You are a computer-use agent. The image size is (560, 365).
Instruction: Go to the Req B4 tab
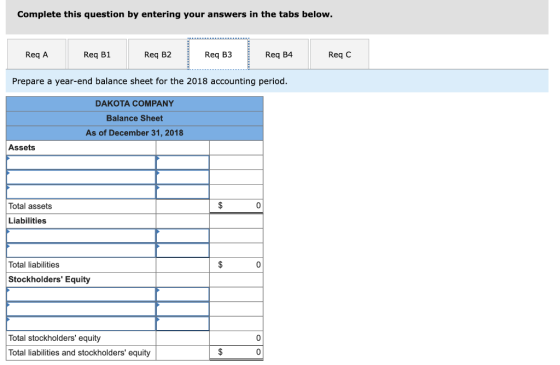point(279,54)
